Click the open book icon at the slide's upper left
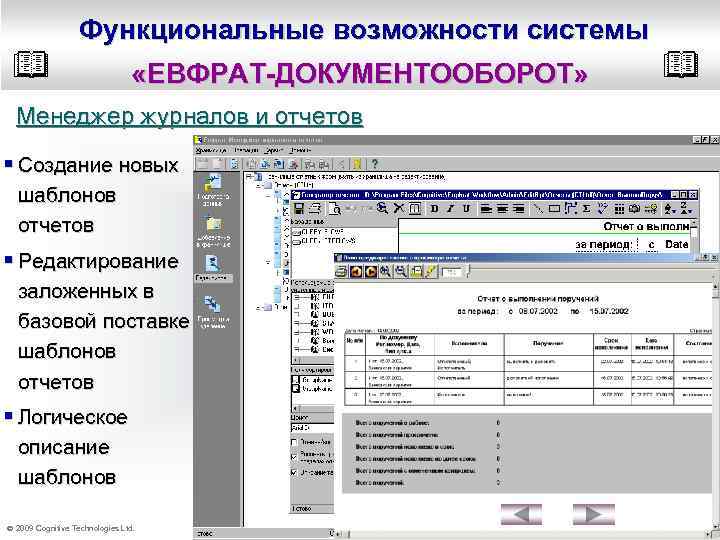This screenshot has height=540, width=720. tap(31, 64)
